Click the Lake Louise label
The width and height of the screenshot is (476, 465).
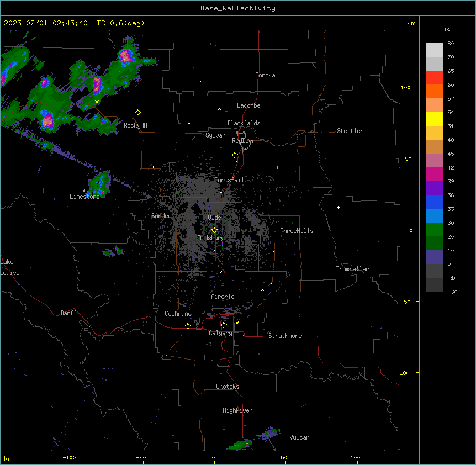point(10,267)
